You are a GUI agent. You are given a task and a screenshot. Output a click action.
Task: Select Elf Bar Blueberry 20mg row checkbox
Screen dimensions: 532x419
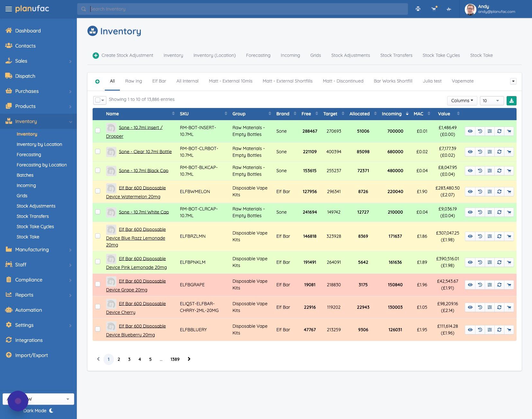pyautogui.click(x=98, y=329)
